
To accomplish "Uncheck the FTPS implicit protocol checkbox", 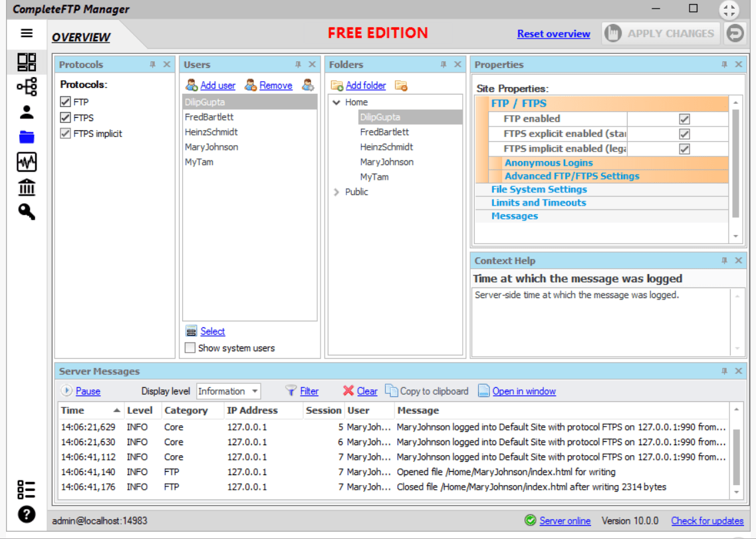I will click(65, 134).
